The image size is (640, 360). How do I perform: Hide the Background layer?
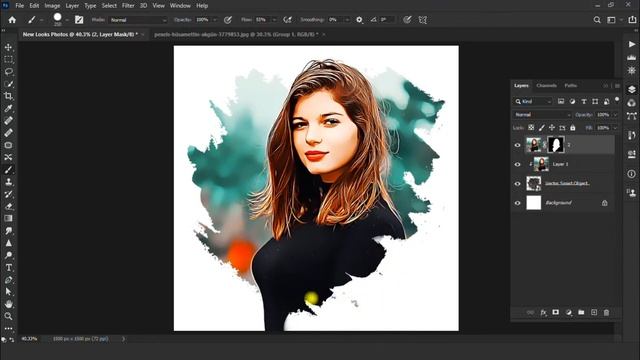coord(518,203)
